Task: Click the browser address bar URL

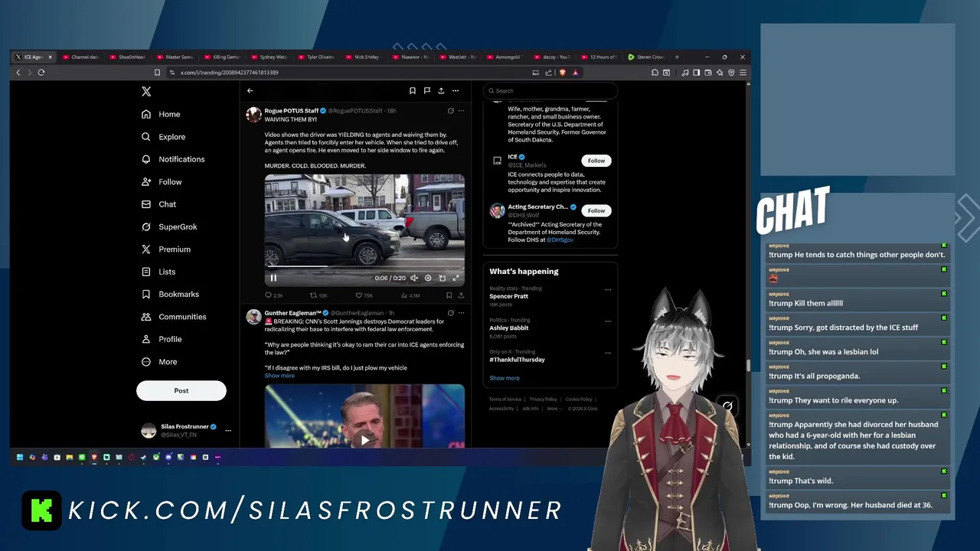Action: pos(230,73)
